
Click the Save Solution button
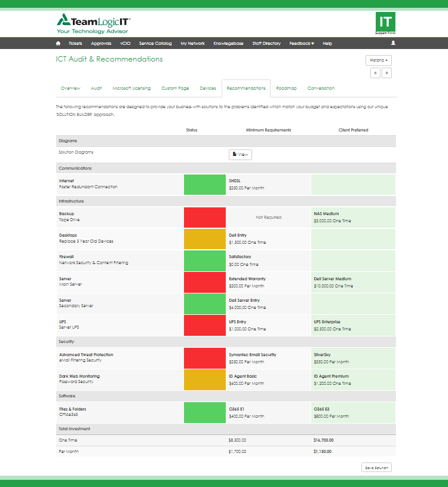pos(376,468)
